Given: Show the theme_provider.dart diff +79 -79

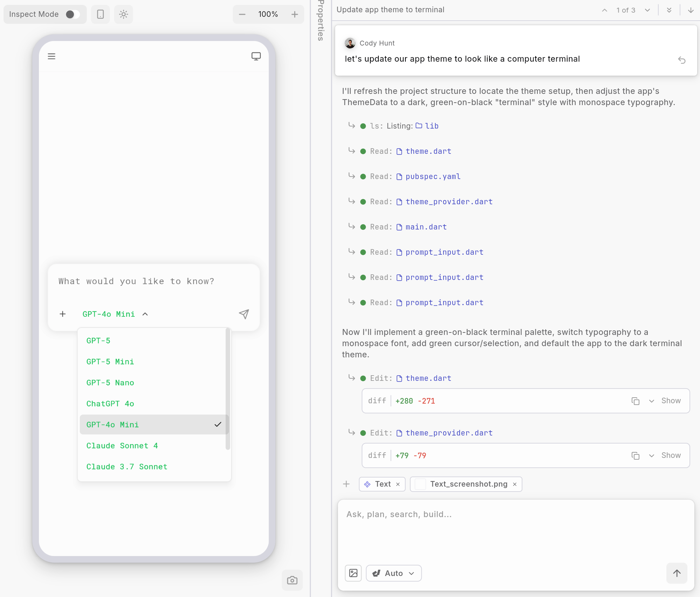Looking at the screenshot, I should [665, 455].
